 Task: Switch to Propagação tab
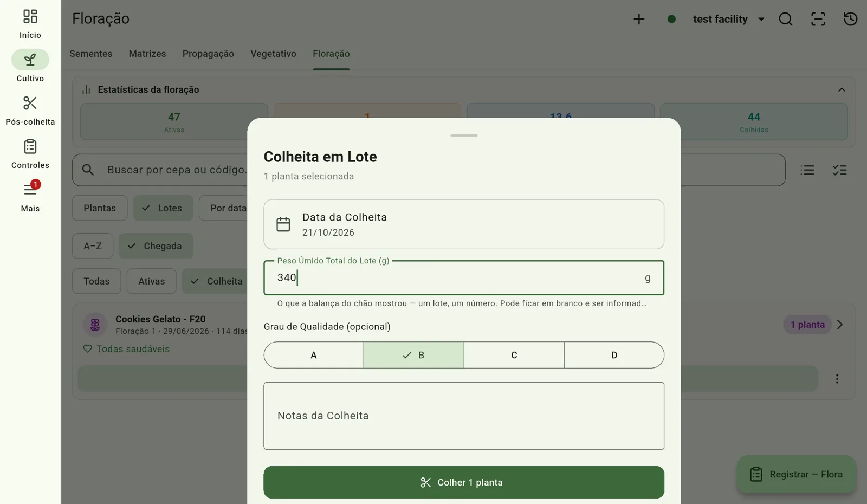(x=208, y=54)
